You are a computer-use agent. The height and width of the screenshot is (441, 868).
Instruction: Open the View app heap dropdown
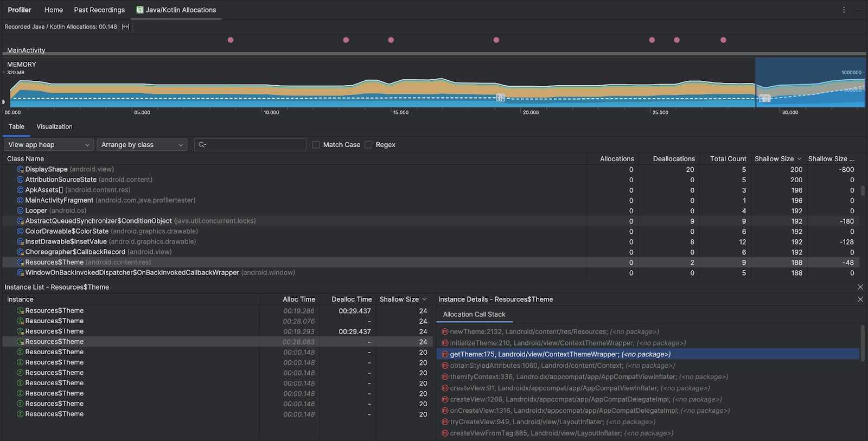coord(49,145)
